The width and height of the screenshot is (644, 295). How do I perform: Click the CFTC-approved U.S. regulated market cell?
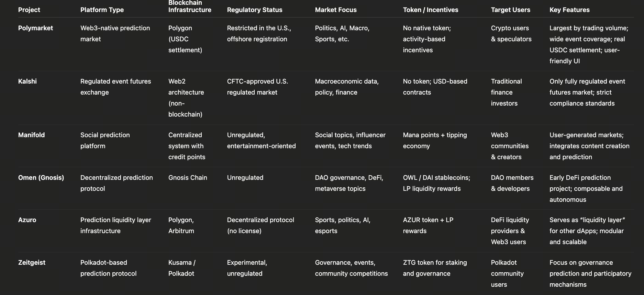click(257, 87)
